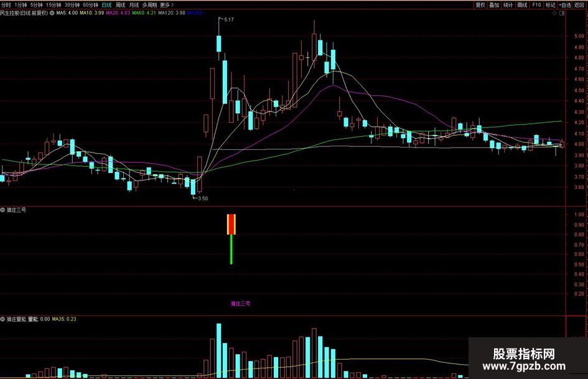
Task: Click the diamond icon at chart top-right
Action: (x=554, y=13)
